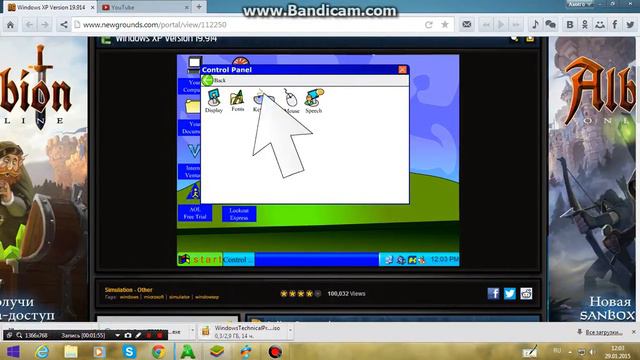Reload the page with refresh icon

pyautogui.click(x=429, y=25)
